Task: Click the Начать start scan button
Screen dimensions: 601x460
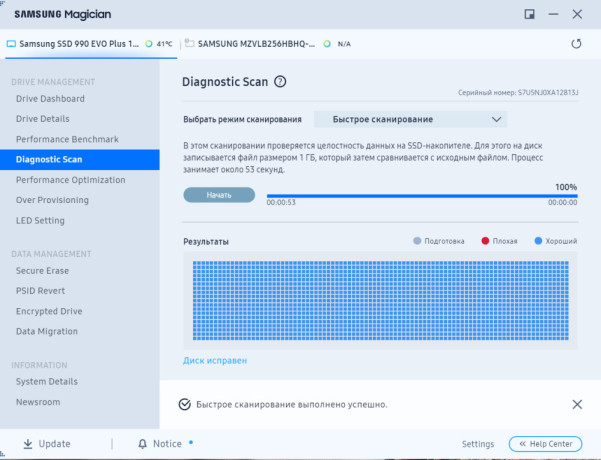Action: [x=219, y=195]
